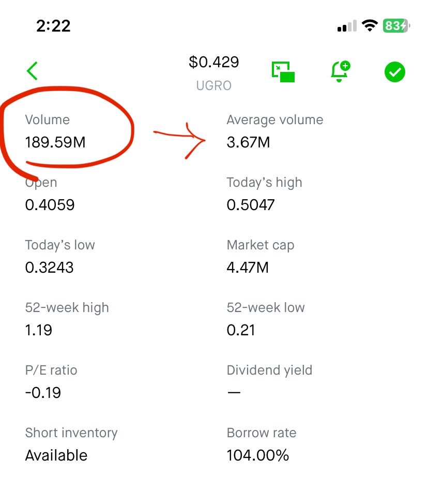428x504 pixels.
Task: Tap the Dividend yield label
Action: (x=269, y=370)
